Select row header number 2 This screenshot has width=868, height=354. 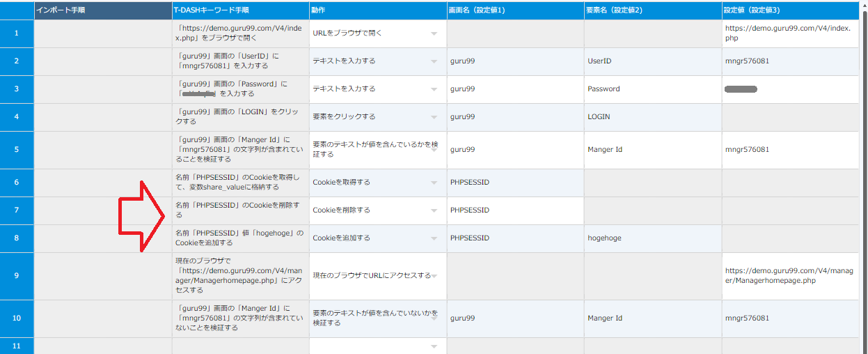pyautogui.click(x=17, y=61)
